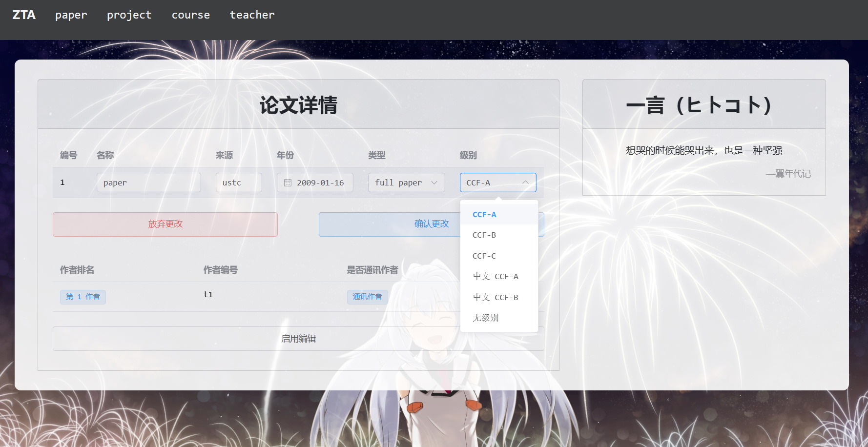Click the paper number 1 cell
This screenshot has width=868, height=447.
pos(62,183)
